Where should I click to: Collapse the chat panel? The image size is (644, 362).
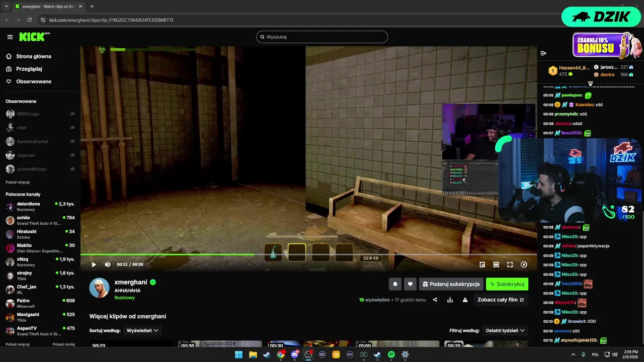pyautogui.click(x=543, y=53)
